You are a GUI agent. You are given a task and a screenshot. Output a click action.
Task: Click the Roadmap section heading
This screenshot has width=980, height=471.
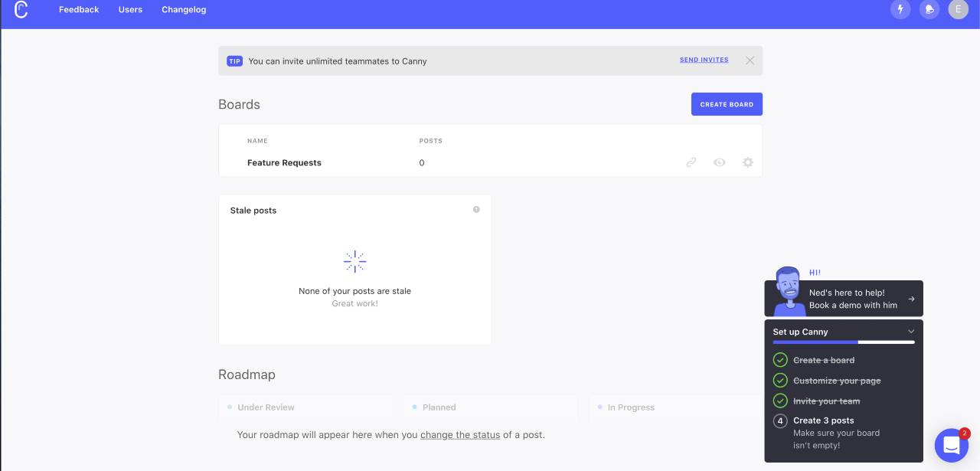(x=247, y=375)
